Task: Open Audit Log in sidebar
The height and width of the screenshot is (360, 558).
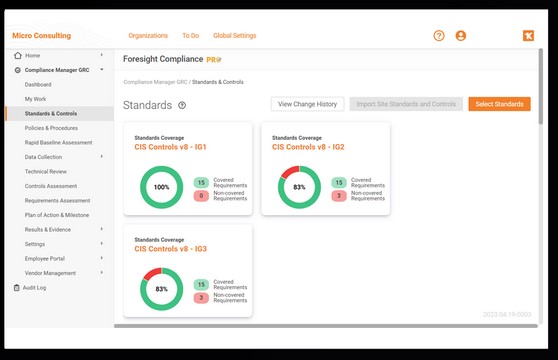Action: tap(34, 288)
